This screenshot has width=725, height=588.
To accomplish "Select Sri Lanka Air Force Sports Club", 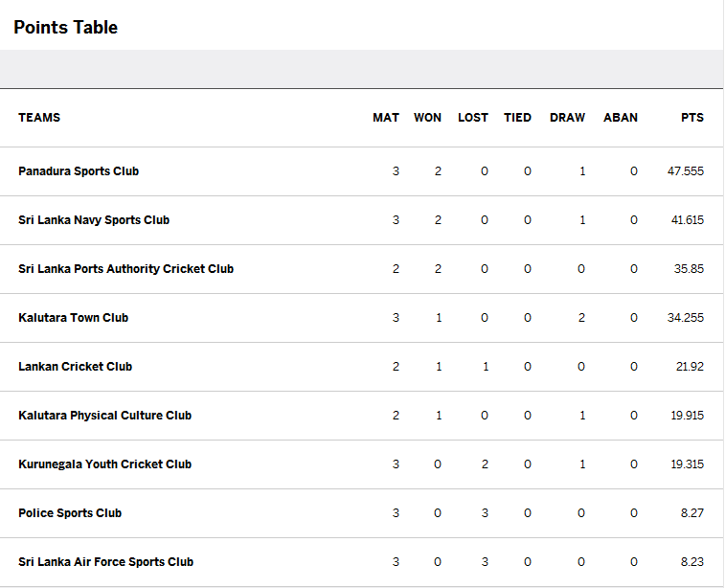I will coord(106,562).
